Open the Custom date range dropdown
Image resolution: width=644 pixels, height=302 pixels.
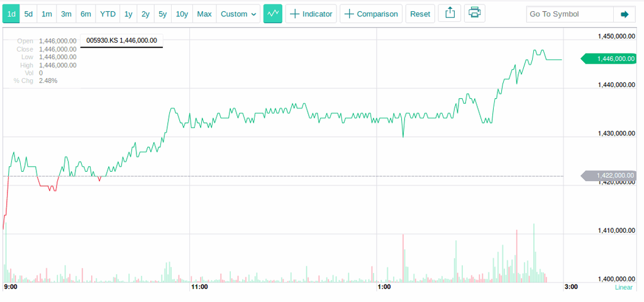[238, 14]
